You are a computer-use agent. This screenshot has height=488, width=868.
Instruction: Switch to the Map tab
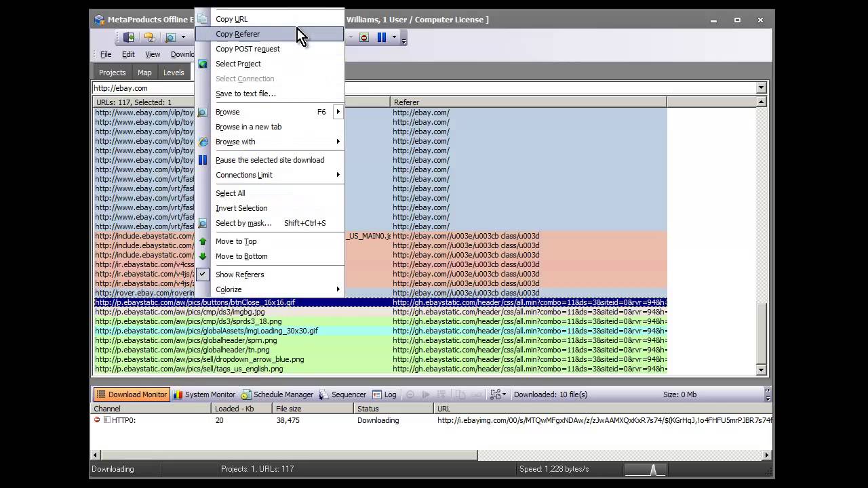144,73
